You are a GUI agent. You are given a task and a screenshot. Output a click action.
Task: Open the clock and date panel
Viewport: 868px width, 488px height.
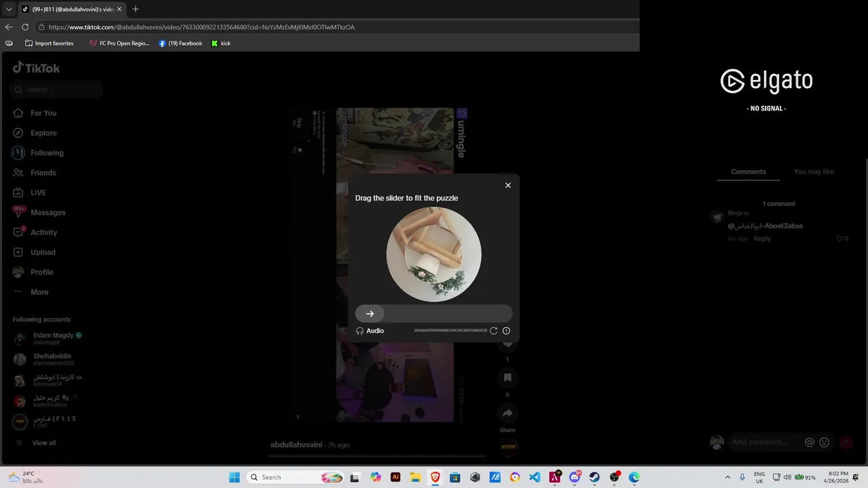click(x=838, y=477)
